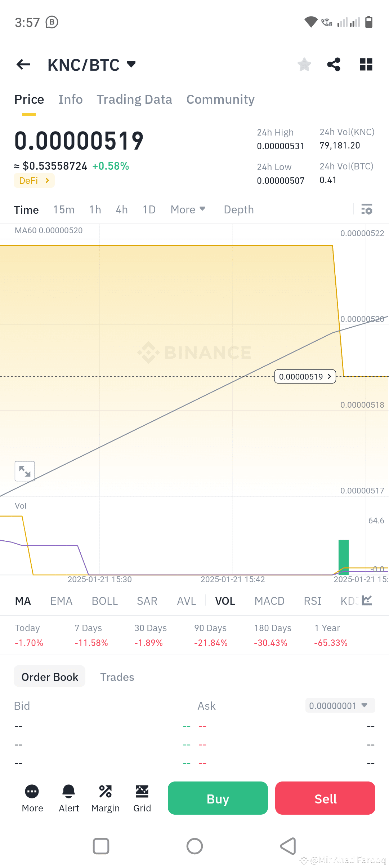Expand chart to fullscreen mode

pyautogui.click(x=24, y=471)
